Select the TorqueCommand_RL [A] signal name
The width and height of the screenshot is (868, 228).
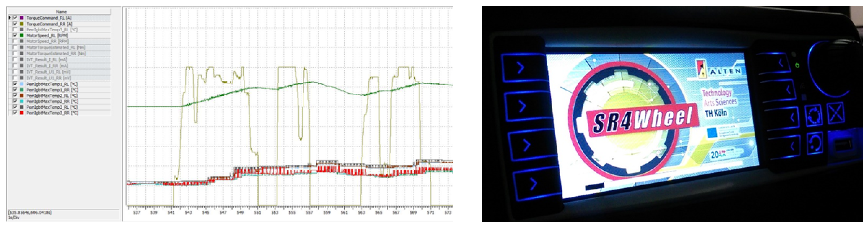click(49, 18)
